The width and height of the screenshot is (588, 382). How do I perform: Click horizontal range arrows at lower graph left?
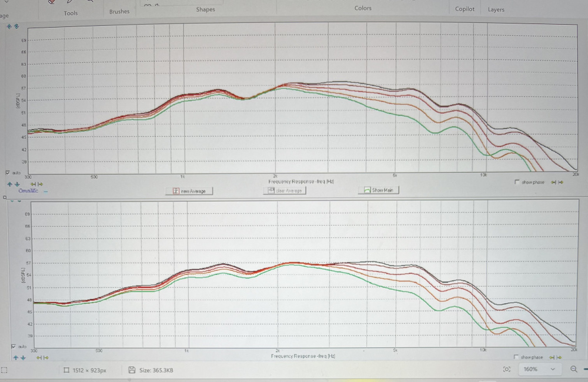pos(42,357)
